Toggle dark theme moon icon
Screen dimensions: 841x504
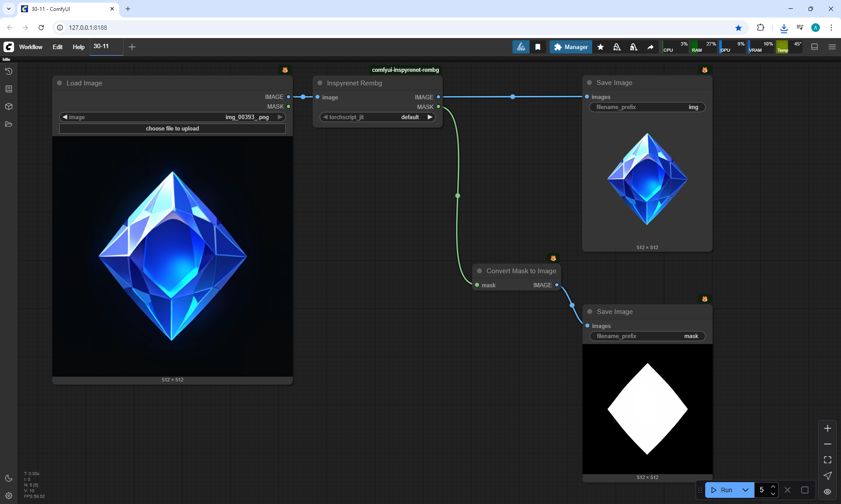(x=8, y=478)
